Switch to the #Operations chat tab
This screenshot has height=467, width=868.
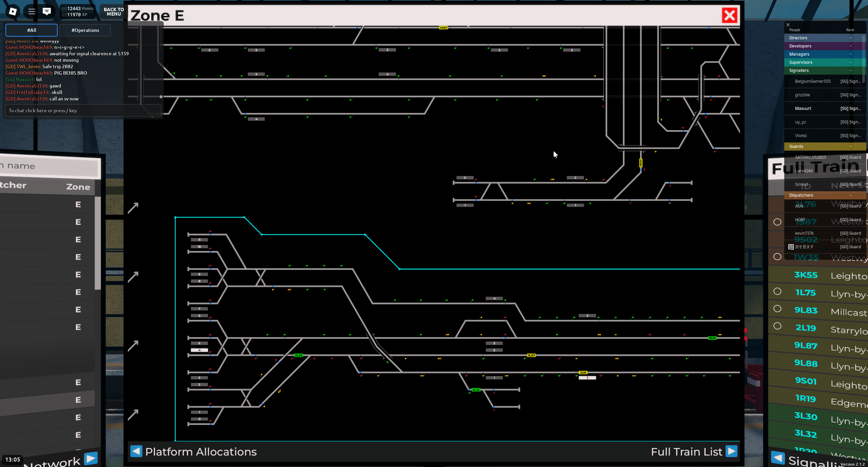[x=85, y=30]
